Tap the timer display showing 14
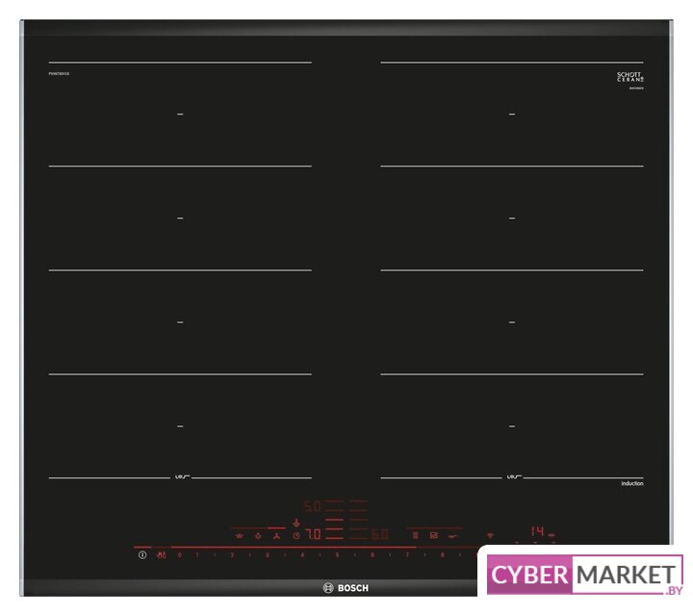 pos(537,531)
